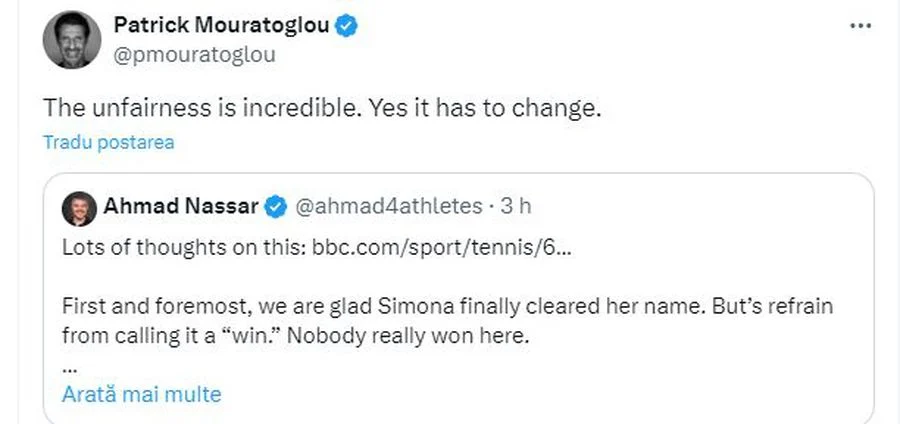This screenshot has width=900, height=424.
Task: Click Patrick Mouratoglou's profile picture
Action: pos(71,40)
